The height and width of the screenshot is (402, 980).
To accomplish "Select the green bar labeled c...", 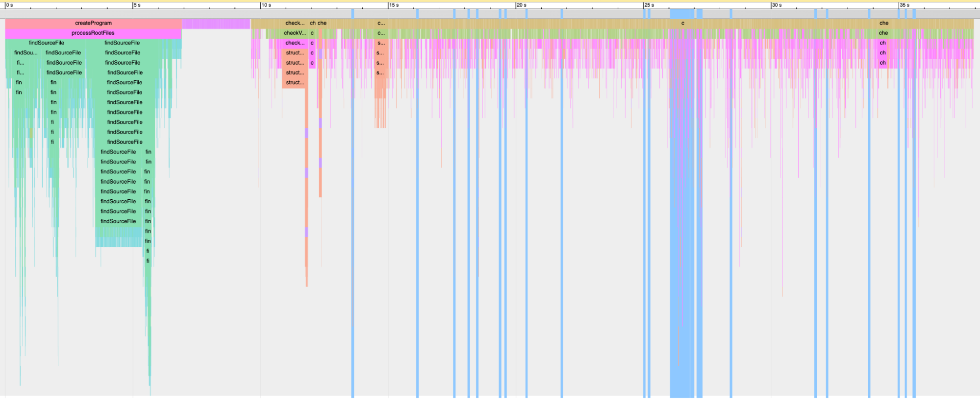I will [312, 33].
